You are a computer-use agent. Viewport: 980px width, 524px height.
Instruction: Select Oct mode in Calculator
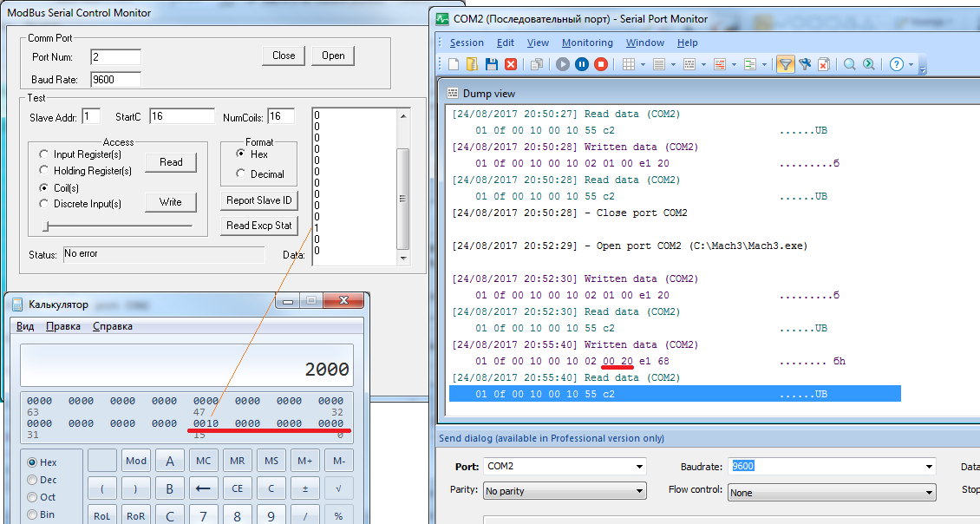coord(32,497)
